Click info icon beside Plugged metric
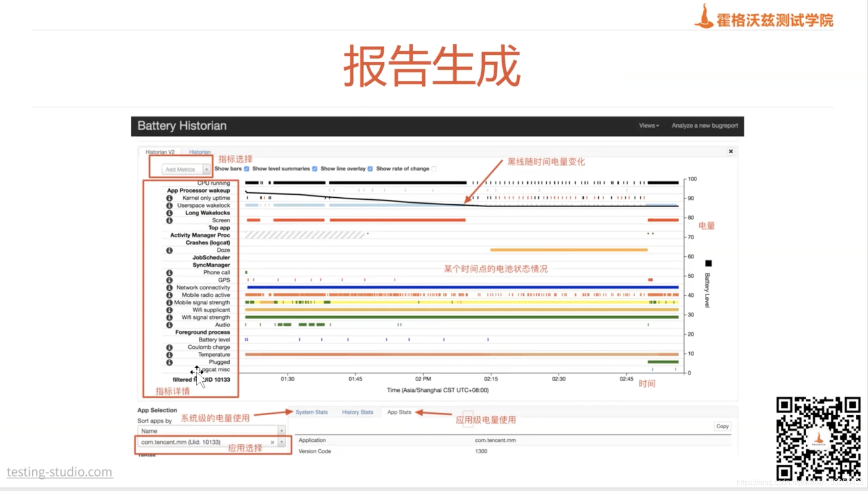This screenshot has height=491, width=868. [x=169, y=362]
